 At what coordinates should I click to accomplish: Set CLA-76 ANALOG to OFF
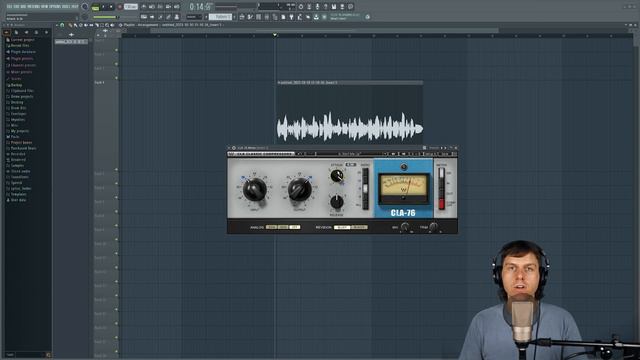pyautogui.click(x=295, y=227)
